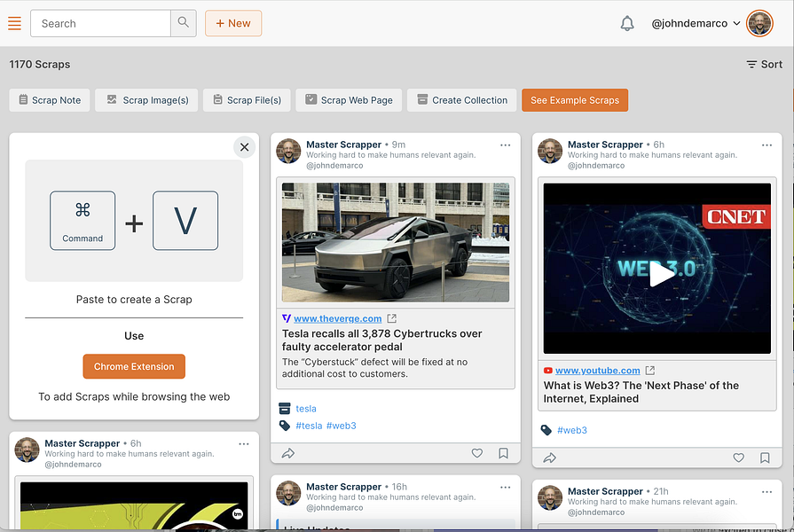Screen dimensions: 794x532
Task: Click #web3 hashtag on Tesla scrap
Action: 342,426
